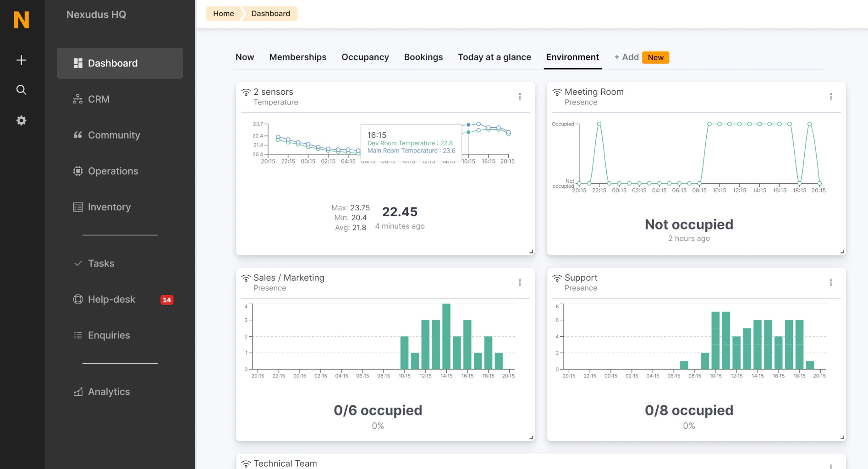868x469 pixels.
Task: Open the Analytics section
Action: point(109,392)
